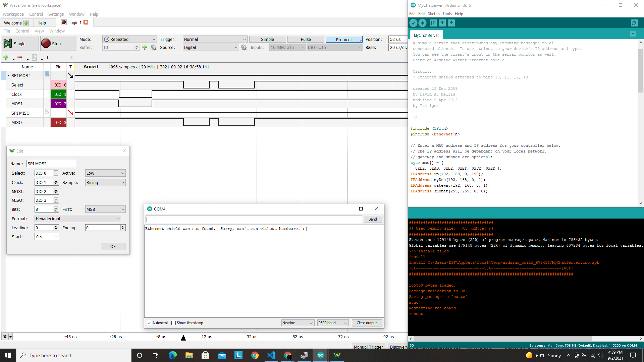Click the Clear output button
The height and width of the screenshot is (362, 644).
point(367,323)
